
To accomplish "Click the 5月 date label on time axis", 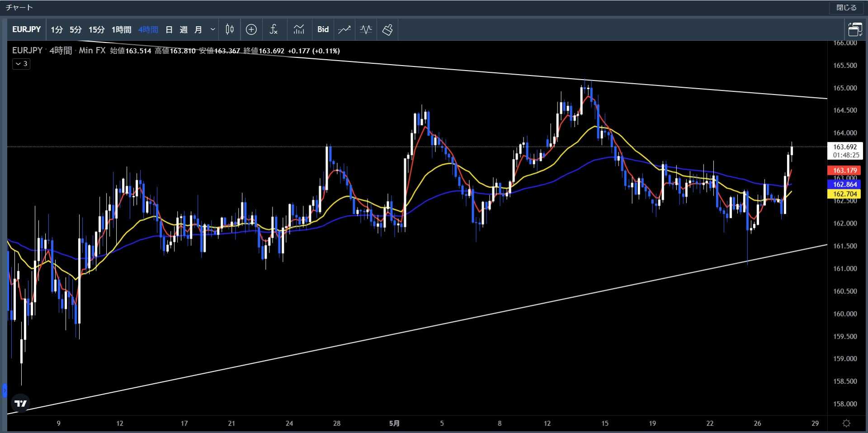I will 394,424.
